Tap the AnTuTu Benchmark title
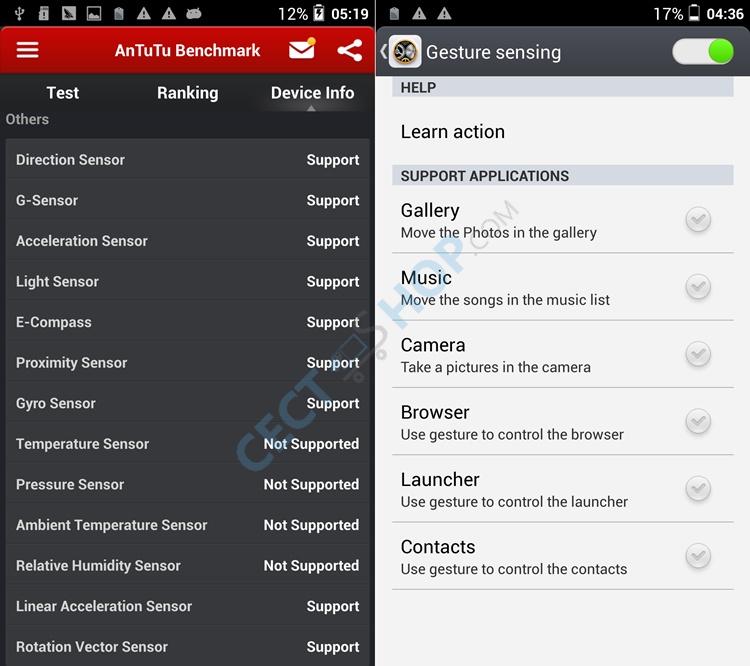The width and height of the screenshot is (750, 666). (188, 50)
